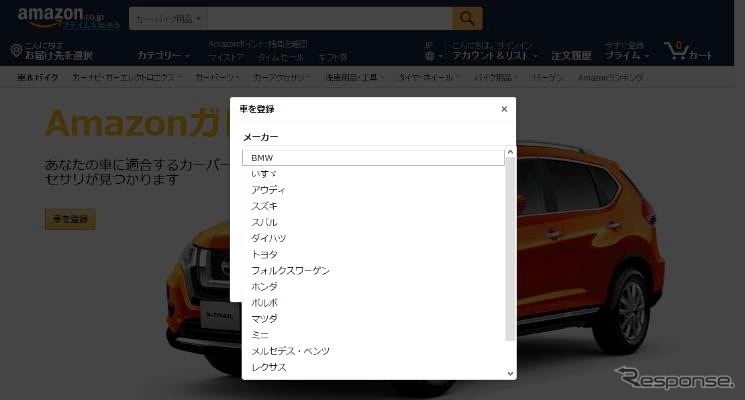
Task: Select ダイハツ in maker list
Action: [x=373, y=238]
